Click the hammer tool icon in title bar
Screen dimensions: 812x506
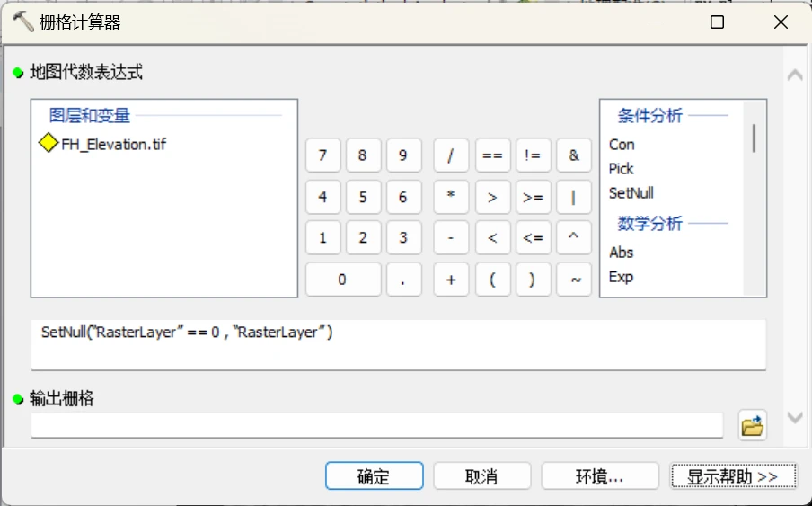point(22,22)
